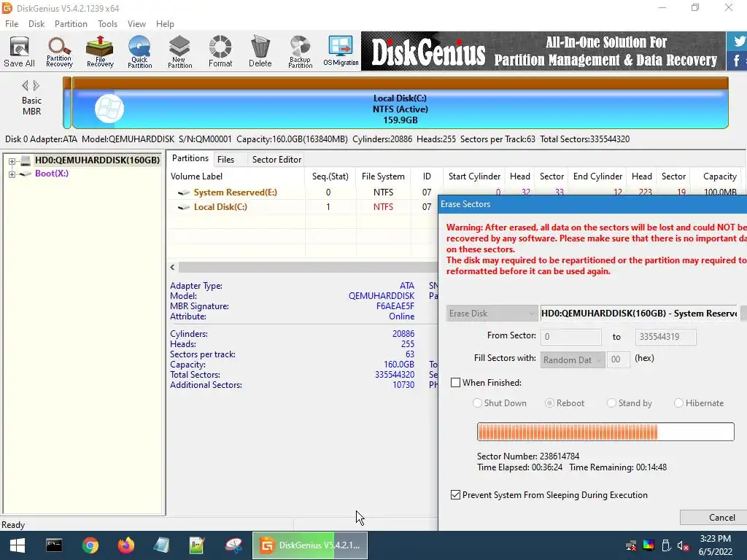747x560 pixels.
Task: Click the File System column header
Action: pyautogui.click(x=382, y=176)
